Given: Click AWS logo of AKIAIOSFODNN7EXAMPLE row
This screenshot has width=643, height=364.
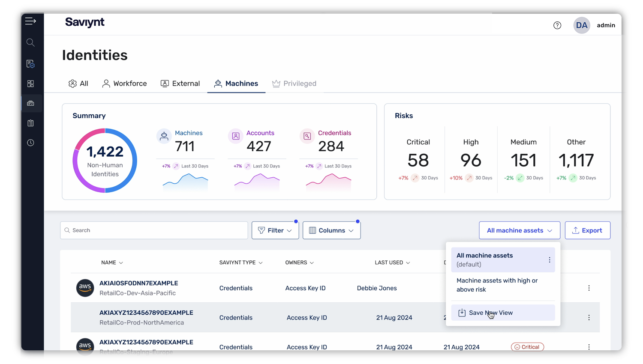Looking at the screenshot, I should [x=85, y=288].
